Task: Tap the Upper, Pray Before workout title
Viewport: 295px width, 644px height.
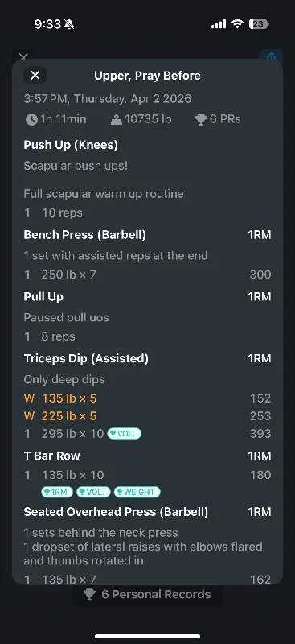Action: pos(148,76)
